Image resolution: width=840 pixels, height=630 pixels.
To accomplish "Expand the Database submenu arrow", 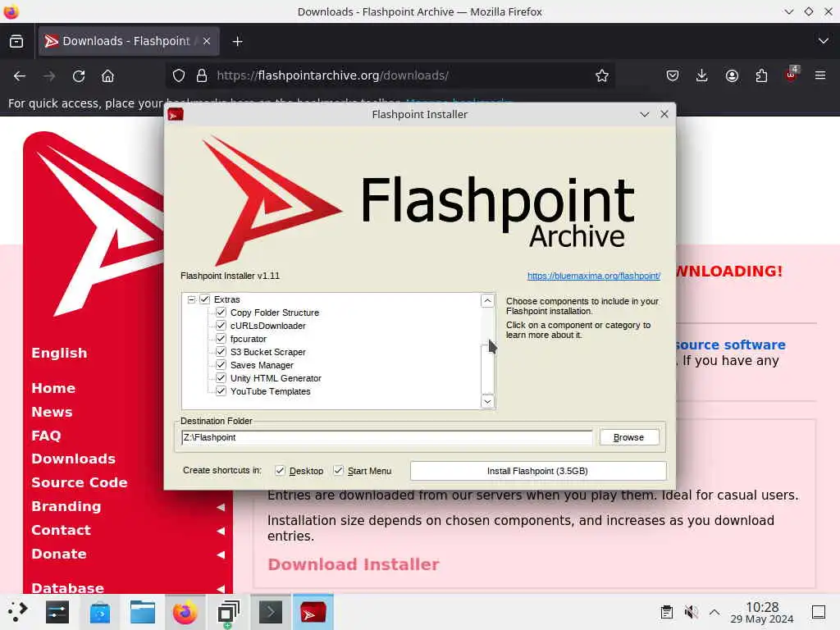I will 221,588.
